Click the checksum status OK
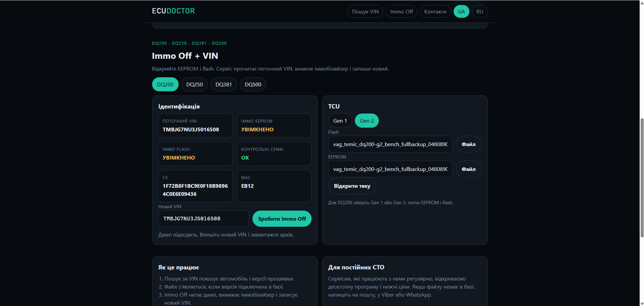 coord(245,158)
